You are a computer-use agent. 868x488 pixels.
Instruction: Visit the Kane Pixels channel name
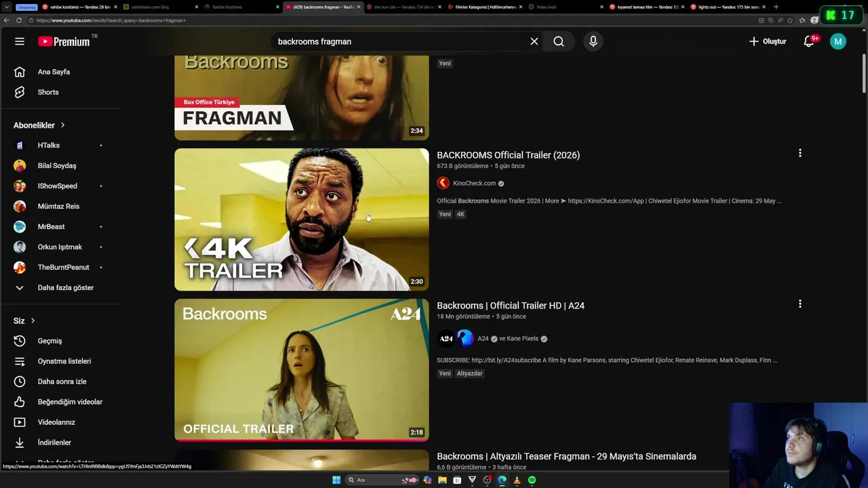coord(522,338)
